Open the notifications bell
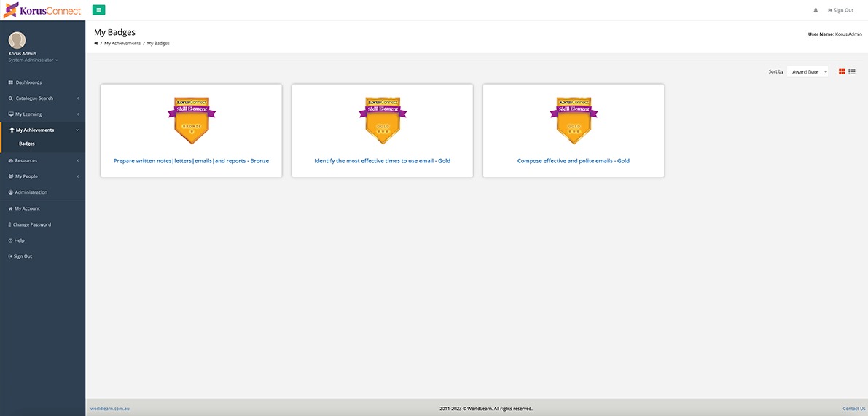The image size is (868, 416). click(816, 10)
